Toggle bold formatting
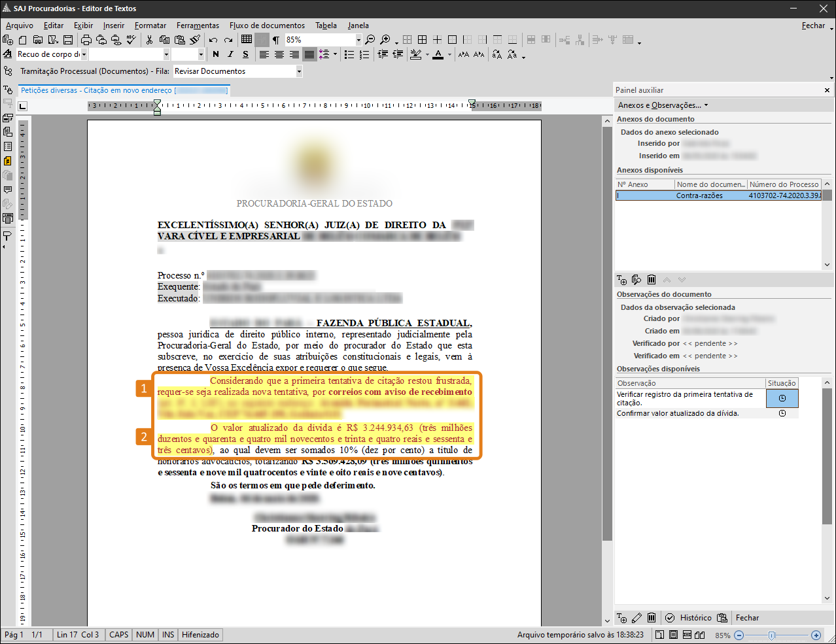836x644 pixels. click(216, 54)
